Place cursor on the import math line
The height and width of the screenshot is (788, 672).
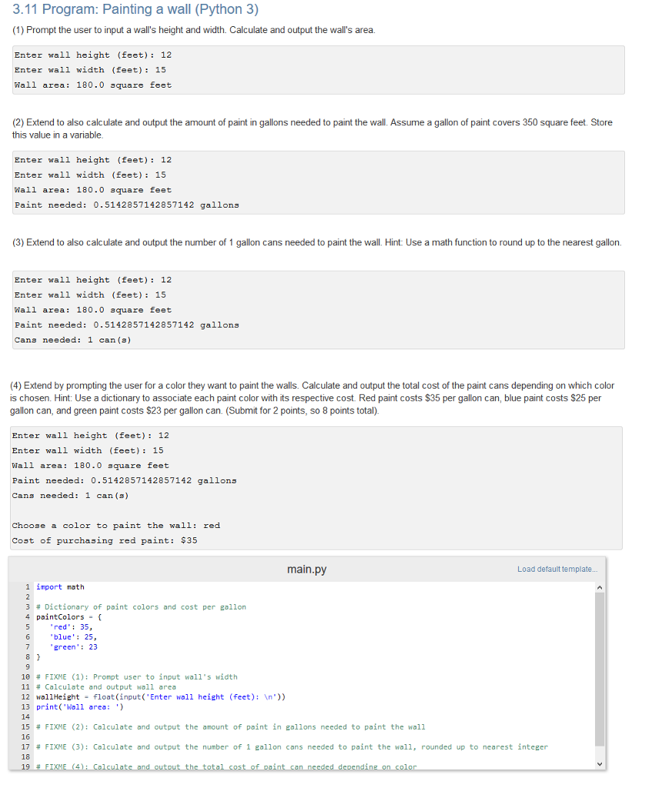58,586
